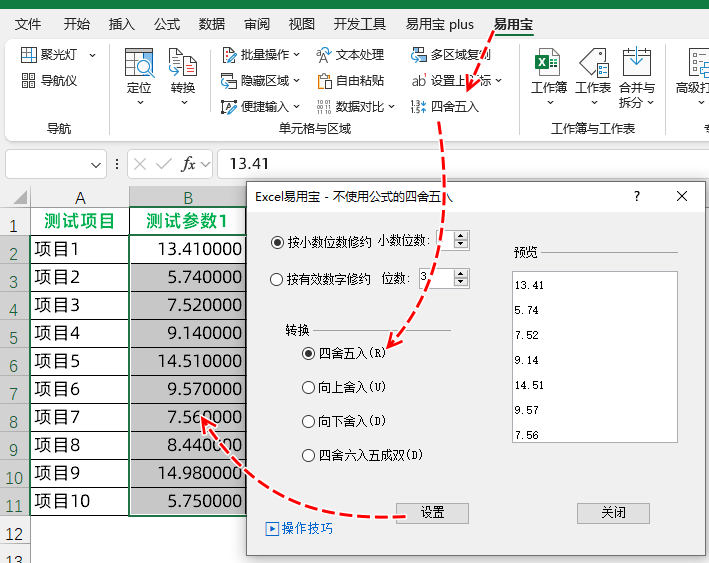Switch to the 易用宝 plus tab
This screenshot has width=709, height=563.
click(440, 24)
